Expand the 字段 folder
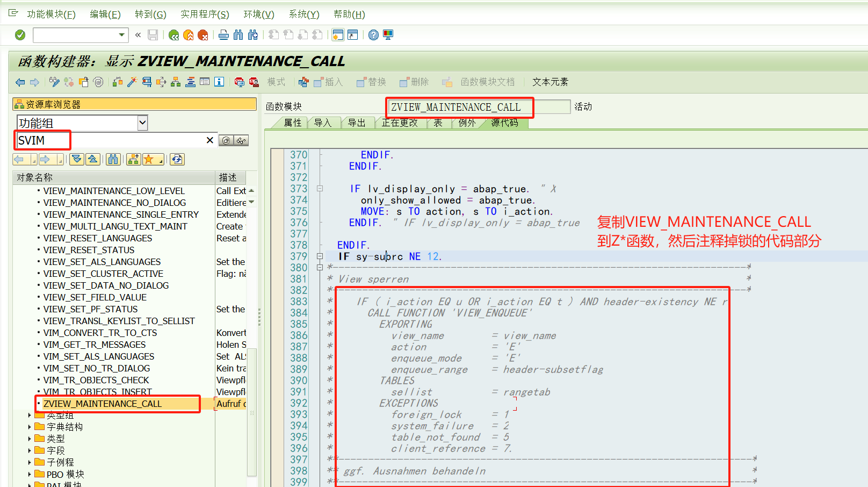Image resolution: width=868 pixels, height=487 pixels. coord(30,450)
